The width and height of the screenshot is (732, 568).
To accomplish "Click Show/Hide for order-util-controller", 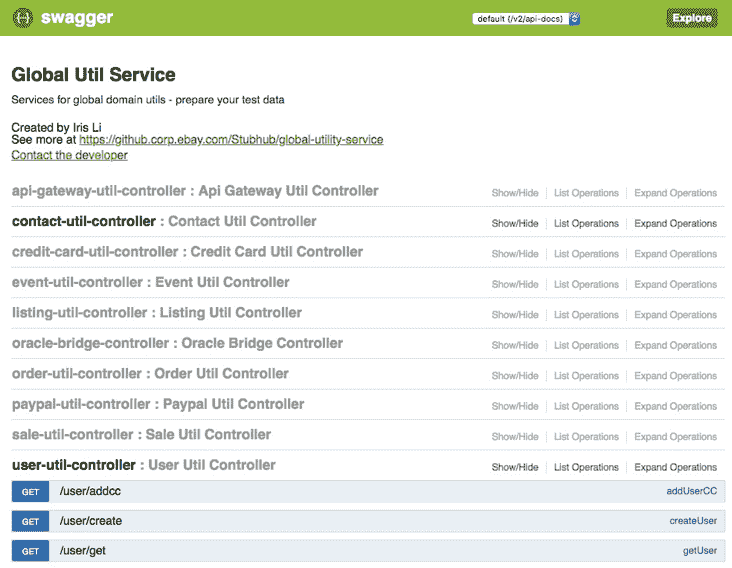I will tap(515, 376).
